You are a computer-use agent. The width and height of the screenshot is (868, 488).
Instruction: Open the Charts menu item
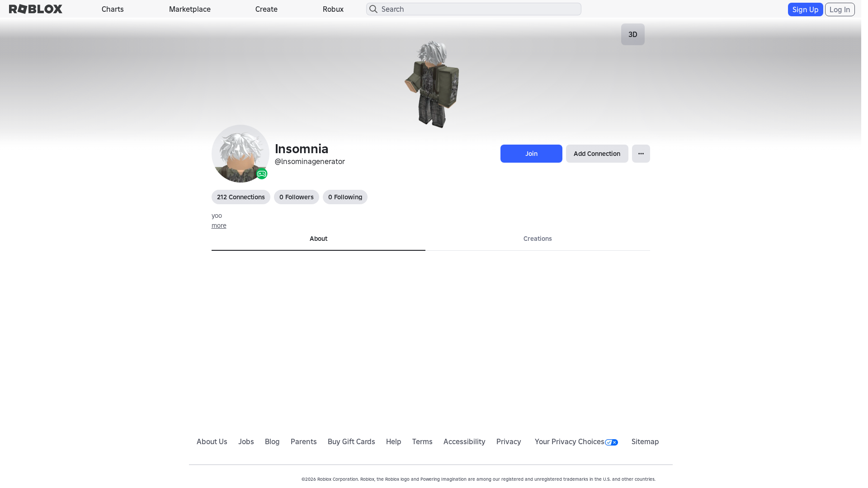coord(113,9)
